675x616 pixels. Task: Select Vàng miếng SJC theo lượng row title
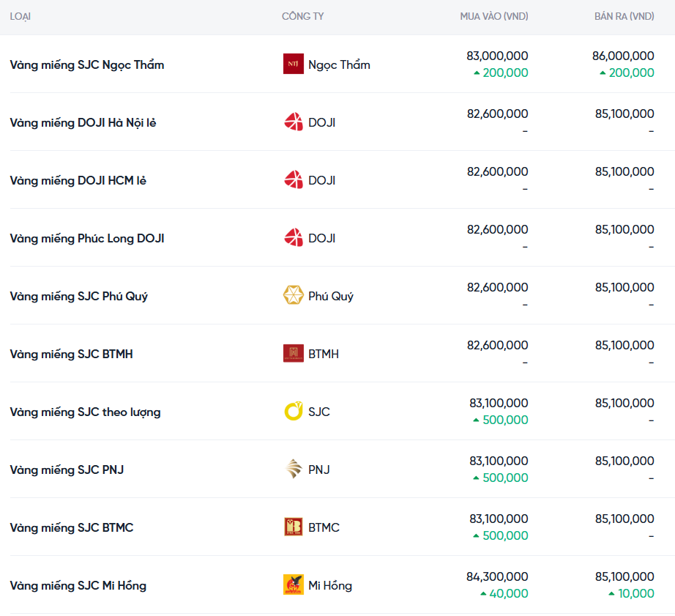(x=85, y=412)
